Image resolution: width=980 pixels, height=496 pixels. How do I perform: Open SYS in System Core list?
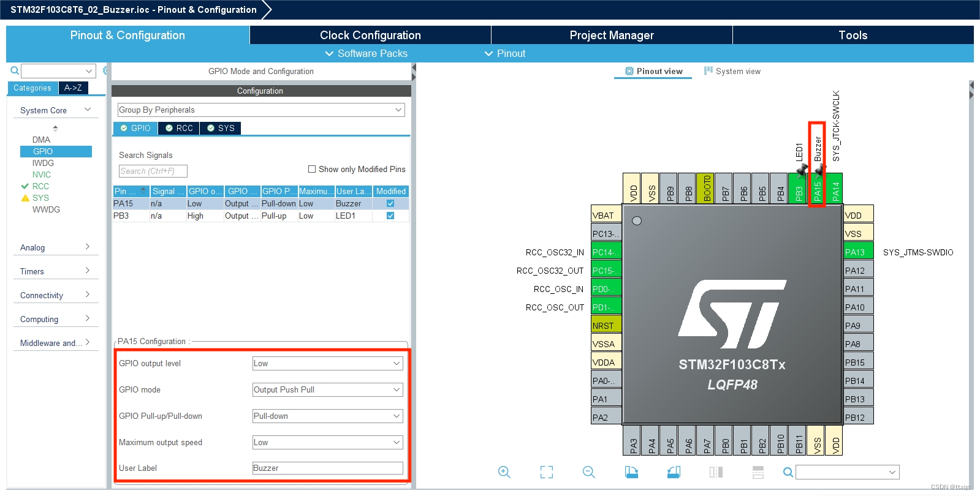coord(40,198)
